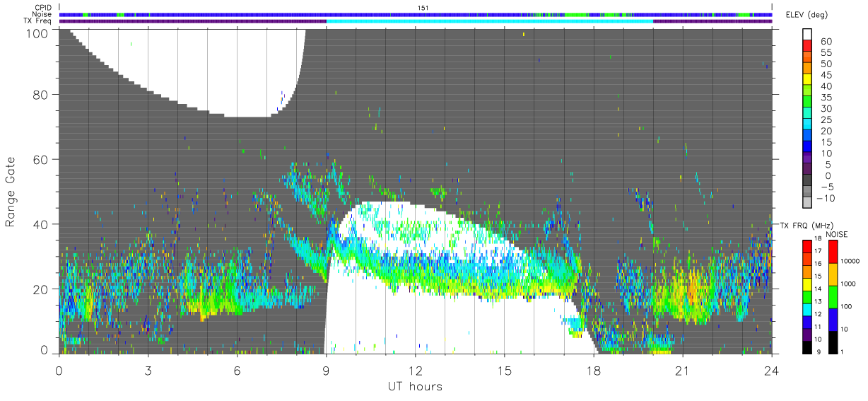Select the 16 label on TX FRQ legend

point(818,263)
